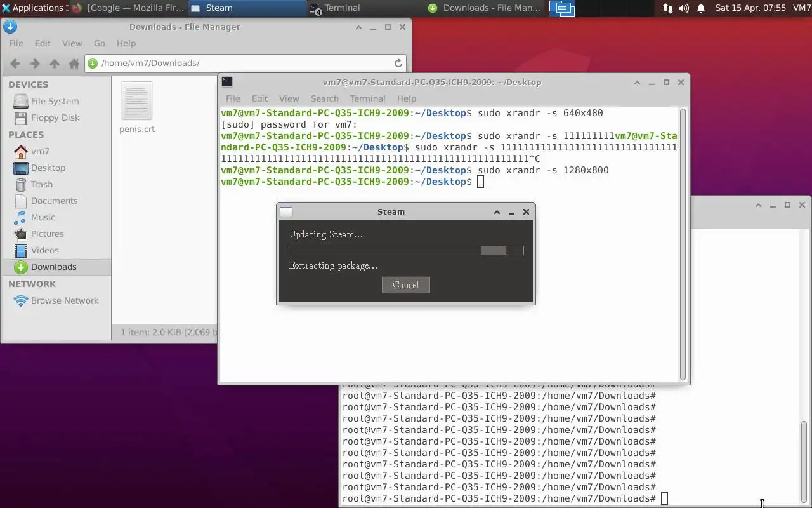Click the Steam update progress bar
Viewport: 812px width, 508px height.
coord(406,250)
